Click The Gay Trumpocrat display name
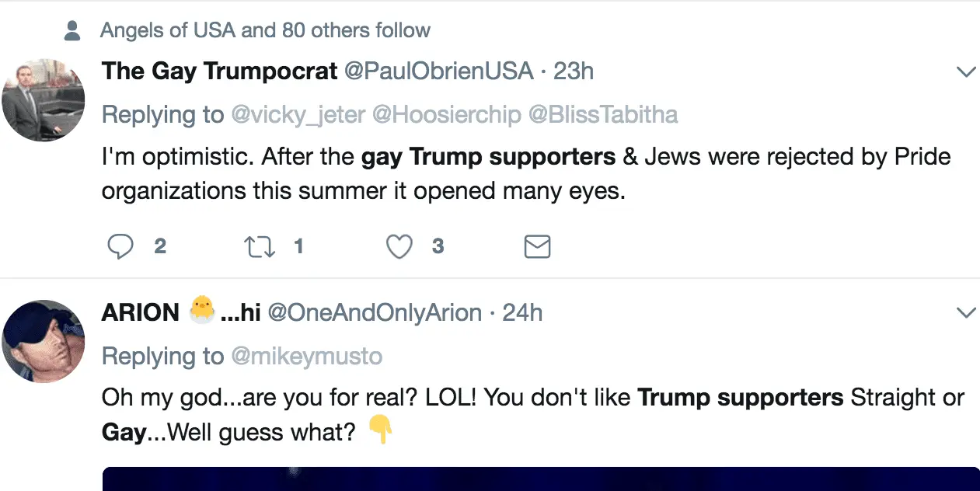Screen dimensions: 980x491 pyautogui.click(x=219, y=71)
